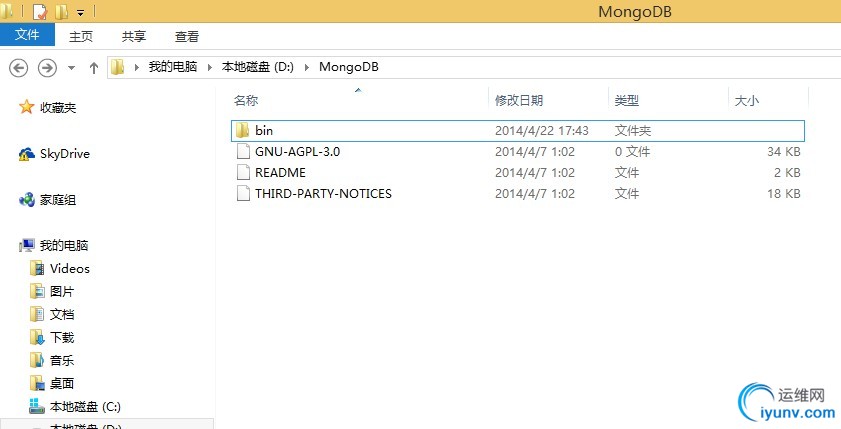Viewport: 841px width, 429px height.
Task: Sort files by the 名称 column header
Action: click(246, 100)
